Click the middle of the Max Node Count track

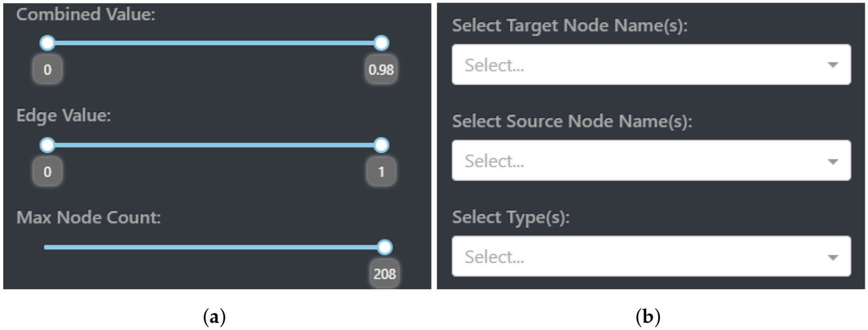coord(214,247)
